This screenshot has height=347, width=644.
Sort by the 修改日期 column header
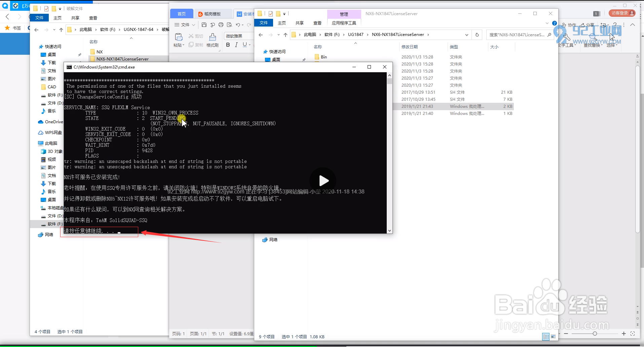pos(409,47)
